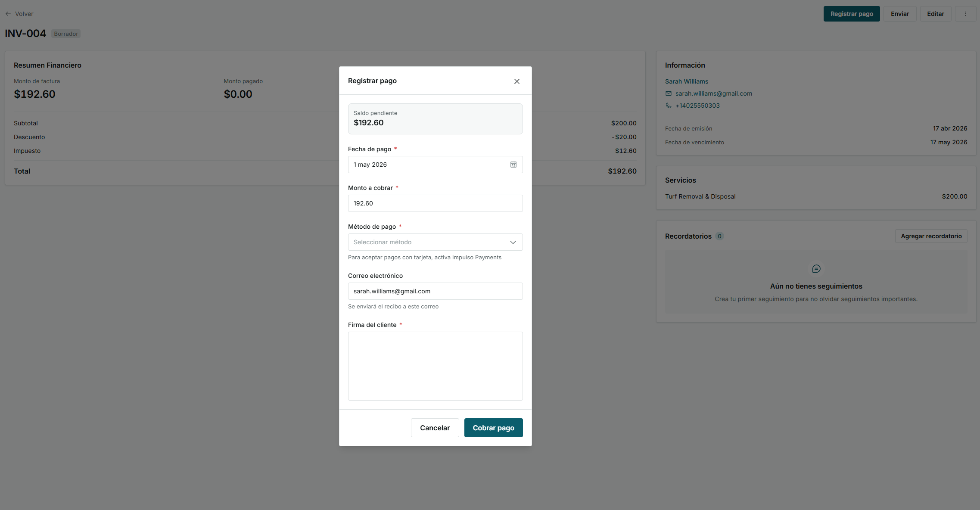Click sarah.williams@gmail.com in Información panel
Image resolution: width=980 pixels, height=510 pixels.
(x=713, y=93)
